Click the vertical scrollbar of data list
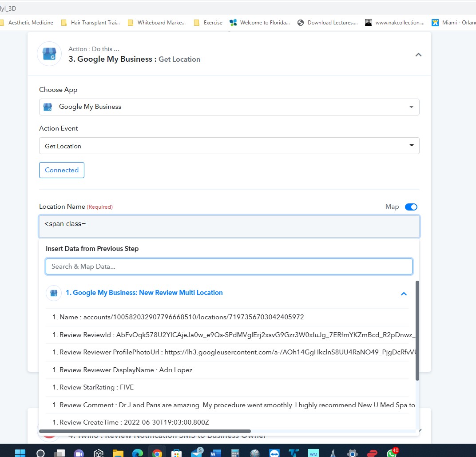Image resolution: width=476 pixels, height=457 pixels. [417, 330]
